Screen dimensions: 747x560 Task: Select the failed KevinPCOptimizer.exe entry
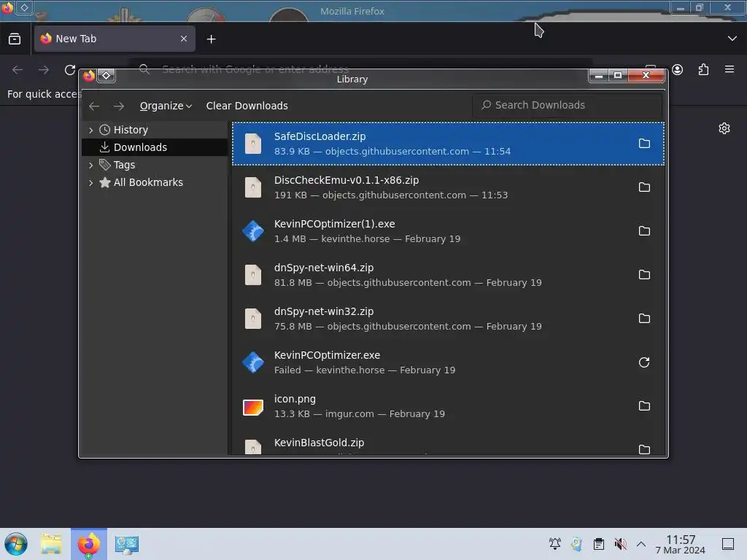click(448, 362)
